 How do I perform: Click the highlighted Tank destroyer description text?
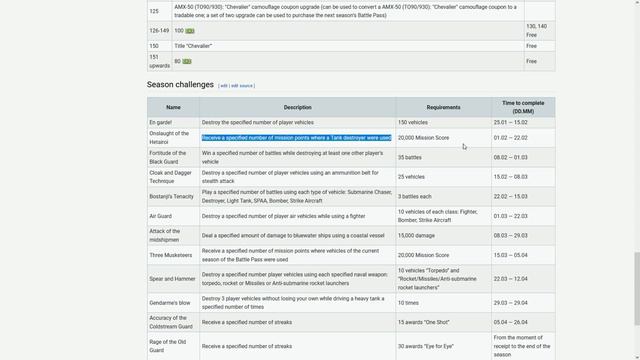click(297, 138)
